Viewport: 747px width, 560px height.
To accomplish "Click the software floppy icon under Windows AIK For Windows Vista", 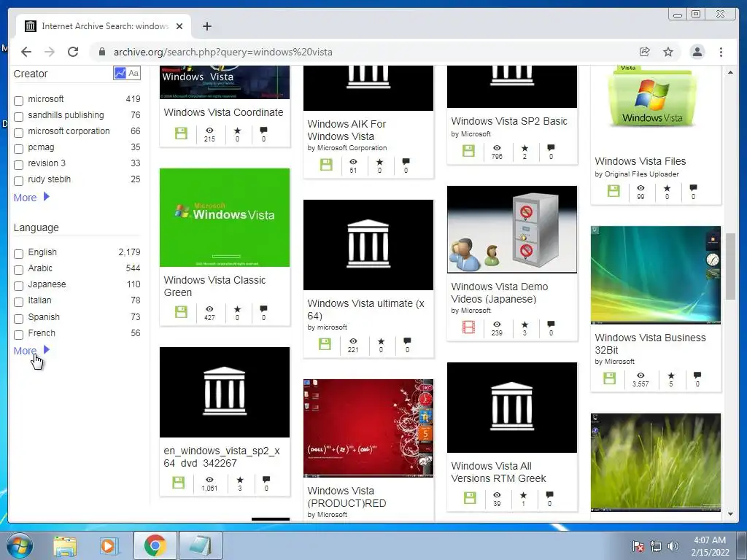I will click(x=326, y=165).
